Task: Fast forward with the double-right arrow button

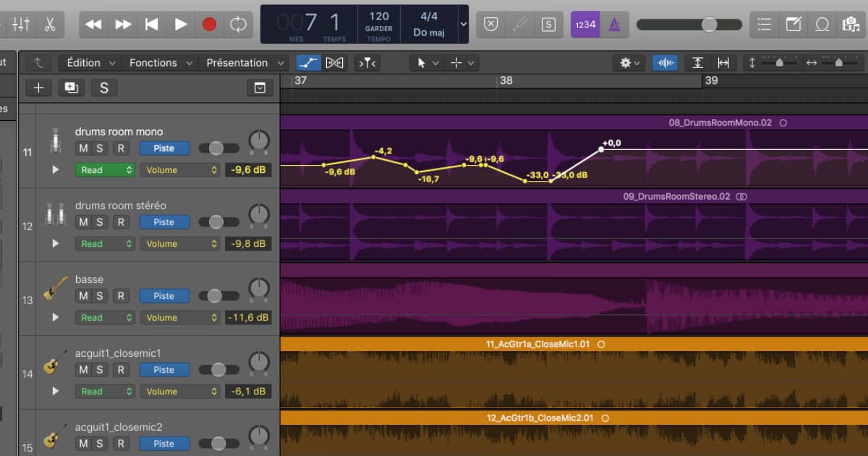Action: [123, 25]
